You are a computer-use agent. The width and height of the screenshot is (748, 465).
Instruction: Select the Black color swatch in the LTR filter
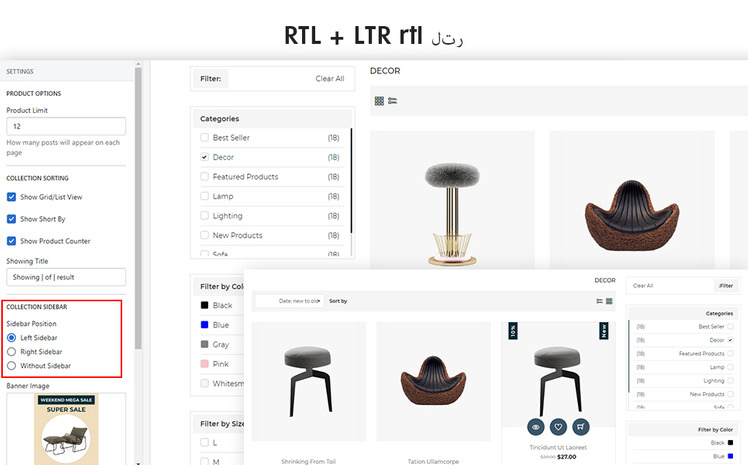[x=204, y=305]
